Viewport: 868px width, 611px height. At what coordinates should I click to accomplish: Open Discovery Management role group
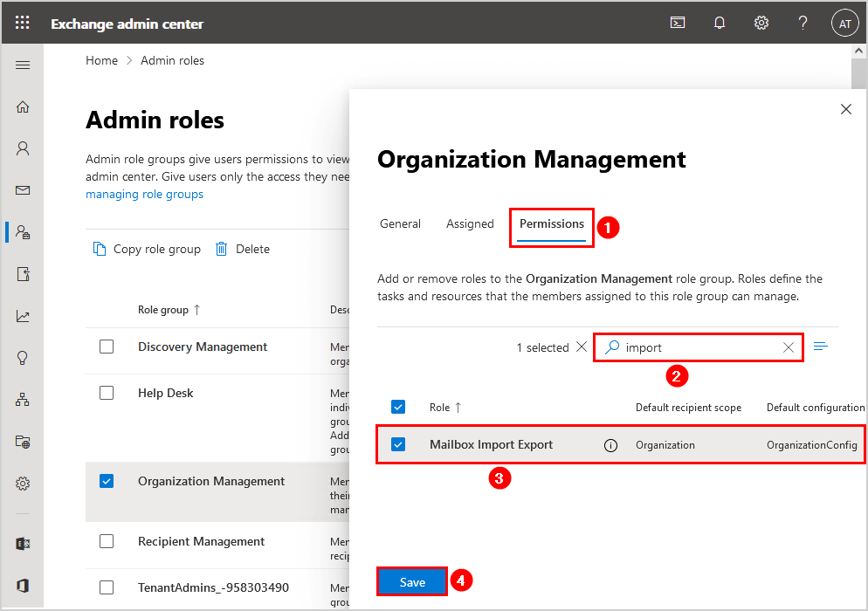pos(203,347)
